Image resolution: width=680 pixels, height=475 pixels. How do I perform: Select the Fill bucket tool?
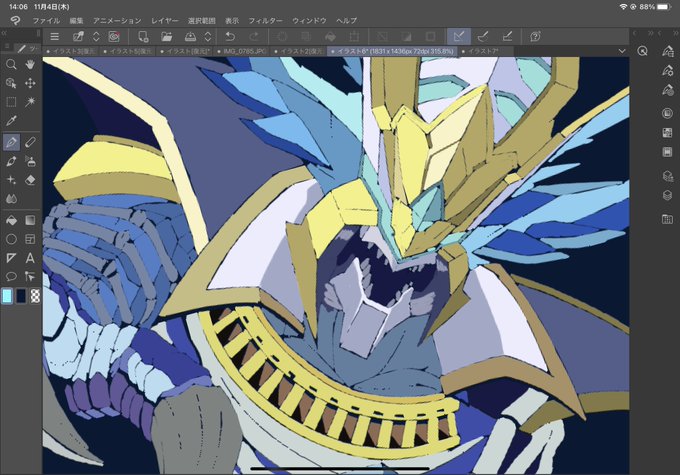(11, 220)
